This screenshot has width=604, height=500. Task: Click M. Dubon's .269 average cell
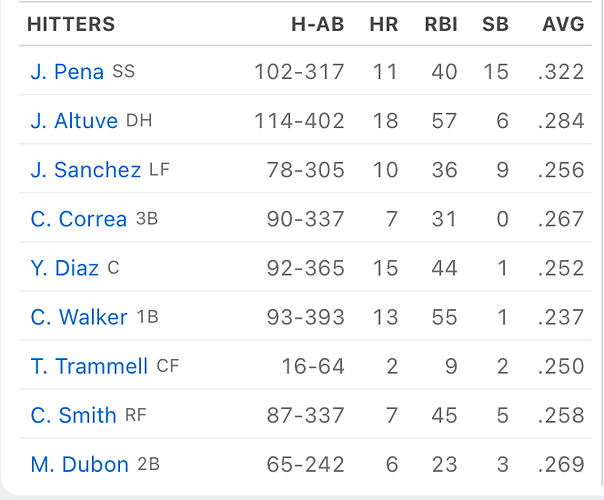click(x=561, y=464)
